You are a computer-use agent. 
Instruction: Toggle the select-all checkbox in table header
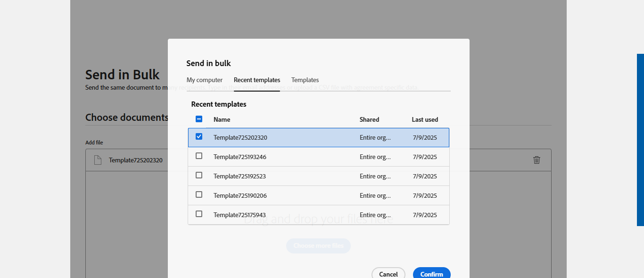click(x=199, y=119)
